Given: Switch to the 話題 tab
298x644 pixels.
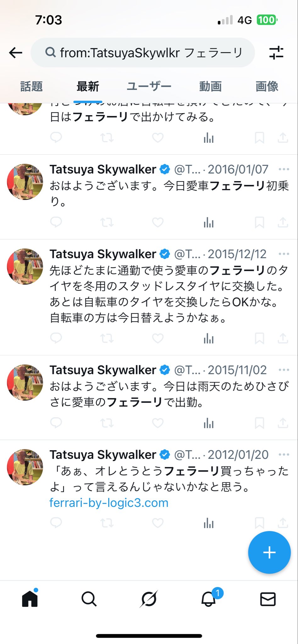Looking at the screenshot, I should (x=31, y=86).
